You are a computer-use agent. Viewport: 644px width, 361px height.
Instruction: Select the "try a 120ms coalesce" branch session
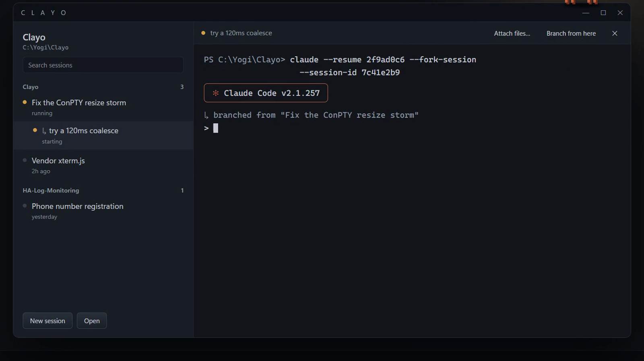(x=103, y=135)
